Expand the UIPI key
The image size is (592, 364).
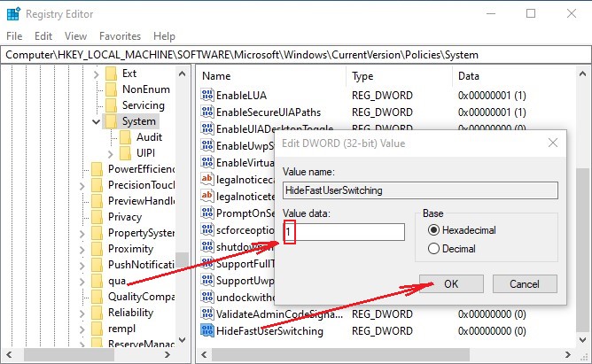pyautogui.click(x=110, y=154)
